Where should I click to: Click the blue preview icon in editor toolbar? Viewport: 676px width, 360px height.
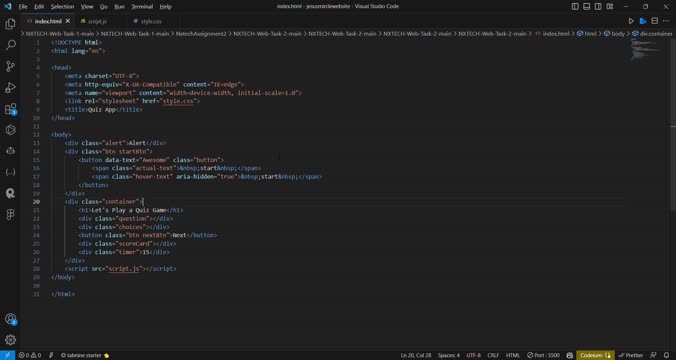click(x=643, y=21)
